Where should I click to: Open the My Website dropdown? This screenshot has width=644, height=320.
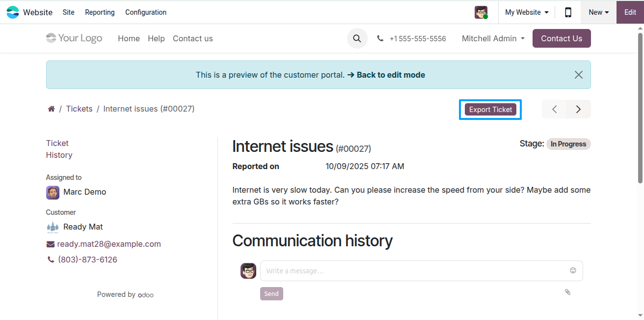(527, 12)
